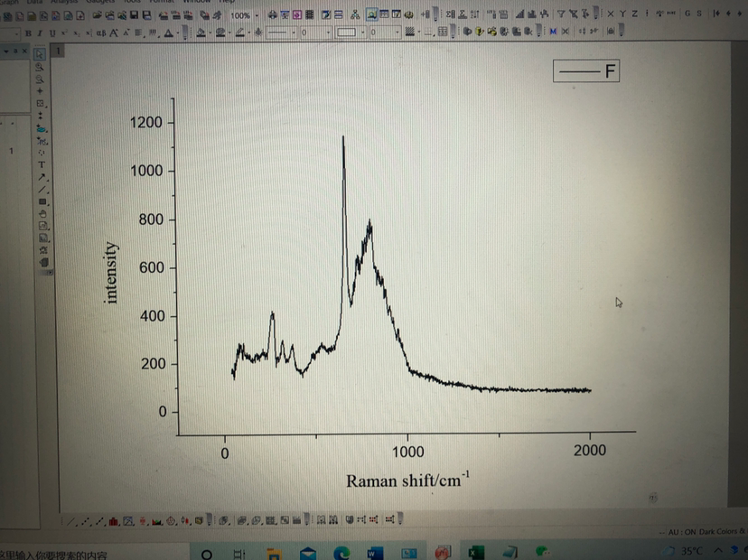The image size is (748, 560).
Task: Click the intensity Y axis title
Action: coord(110,273)
